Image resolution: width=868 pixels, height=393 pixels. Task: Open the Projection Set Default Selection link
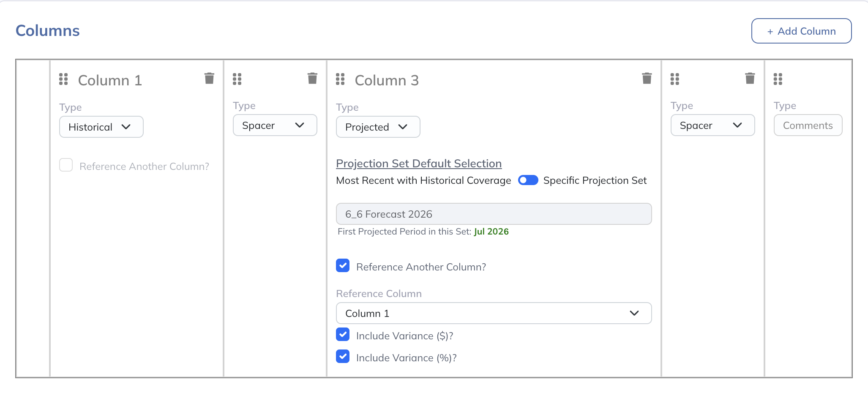point(419,164)
